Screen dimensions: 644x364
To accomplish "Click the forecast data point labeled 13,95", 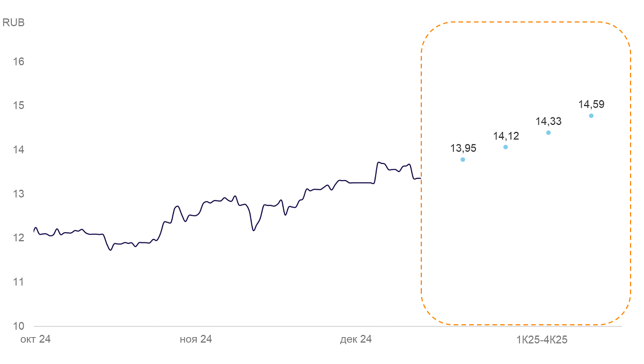I will coord(463,160).
